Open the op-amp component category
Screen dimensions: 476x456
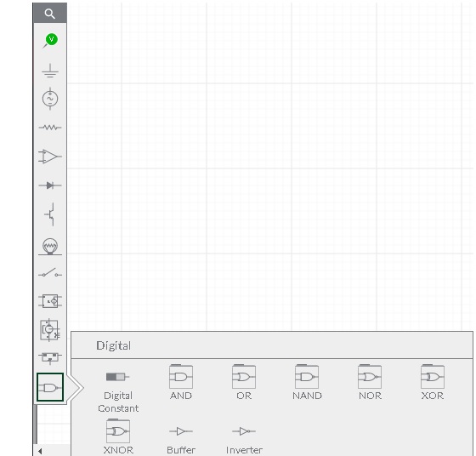(50, 157)
